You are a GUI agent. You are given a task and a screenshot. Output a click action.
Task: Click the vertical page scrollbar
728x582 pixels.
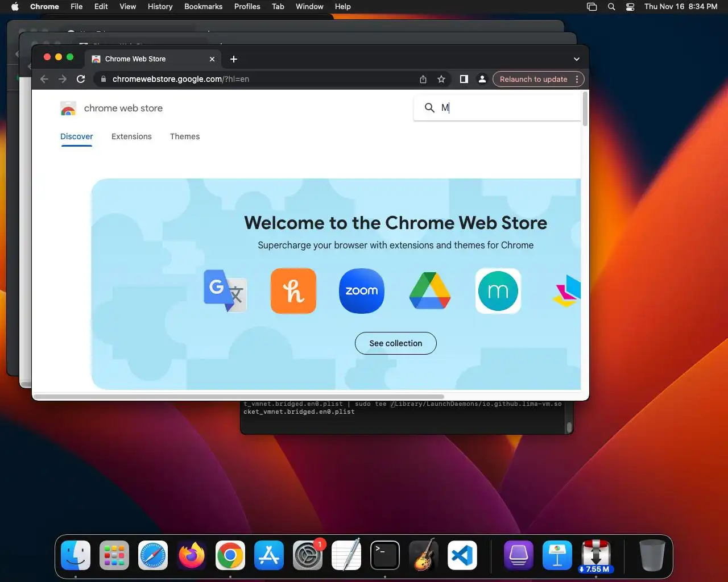click(x=585, y=109)
